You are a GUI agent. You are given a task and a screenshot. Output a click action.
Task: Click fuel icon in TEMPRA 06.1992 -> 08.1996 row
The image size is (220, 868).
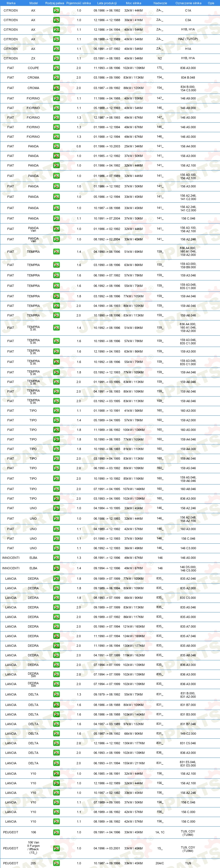click(x=56, y=286)
